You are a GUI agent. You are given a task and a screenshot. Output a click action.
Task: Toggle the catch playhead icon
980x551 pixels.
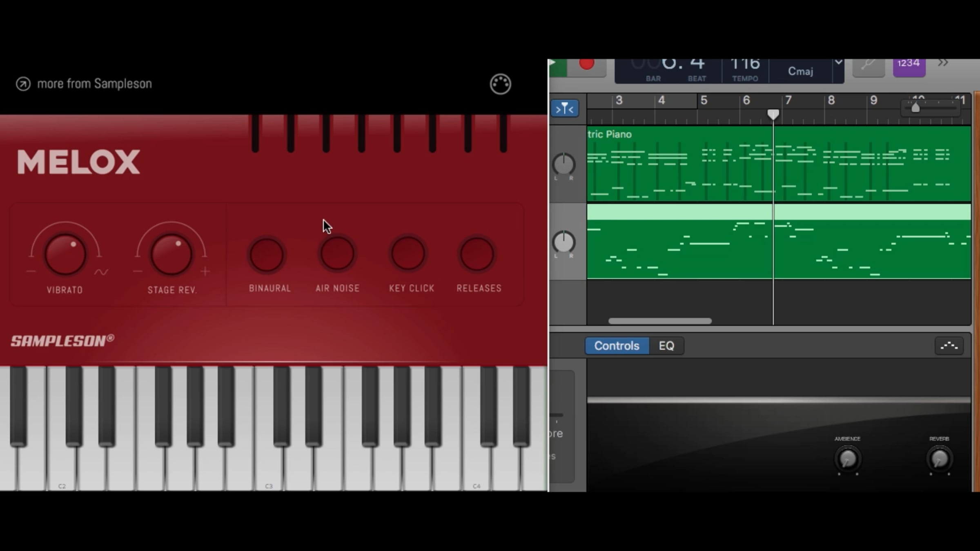click(x=564, y=109)
